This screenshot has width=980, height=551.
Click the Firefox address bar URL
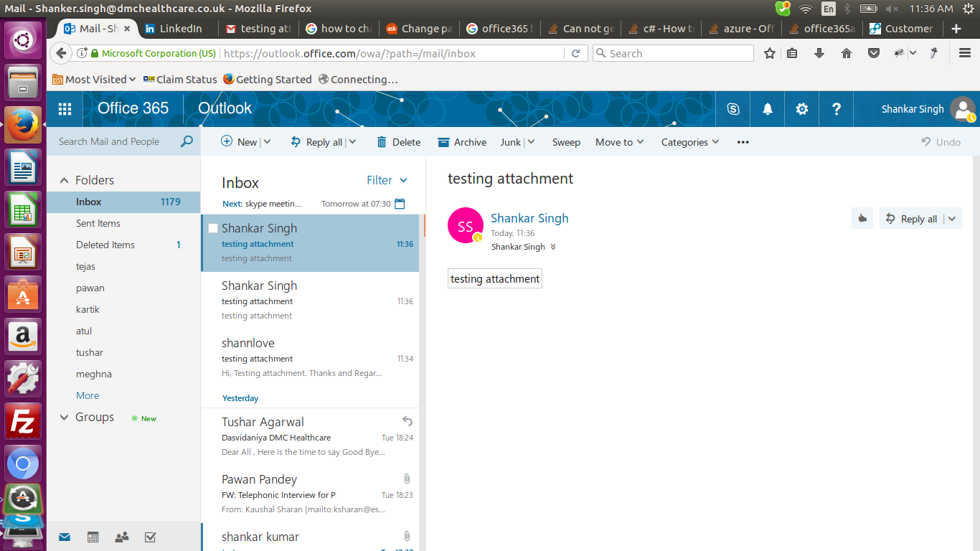[x=349, y=53]
